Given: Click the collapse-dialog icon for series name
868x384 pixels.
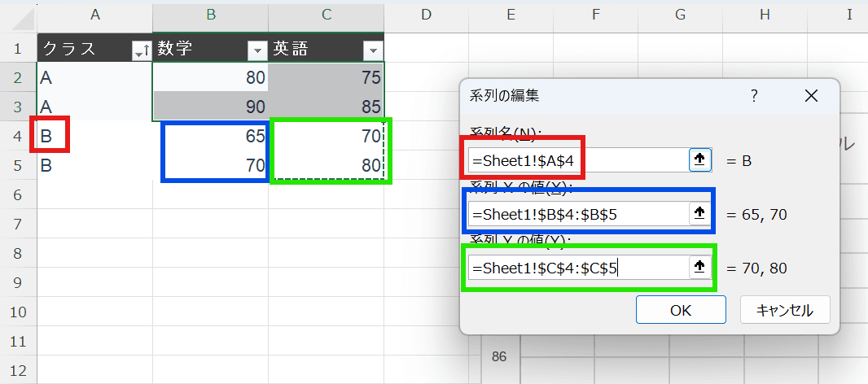Looking at the screenshot, I should coord(699,160).
